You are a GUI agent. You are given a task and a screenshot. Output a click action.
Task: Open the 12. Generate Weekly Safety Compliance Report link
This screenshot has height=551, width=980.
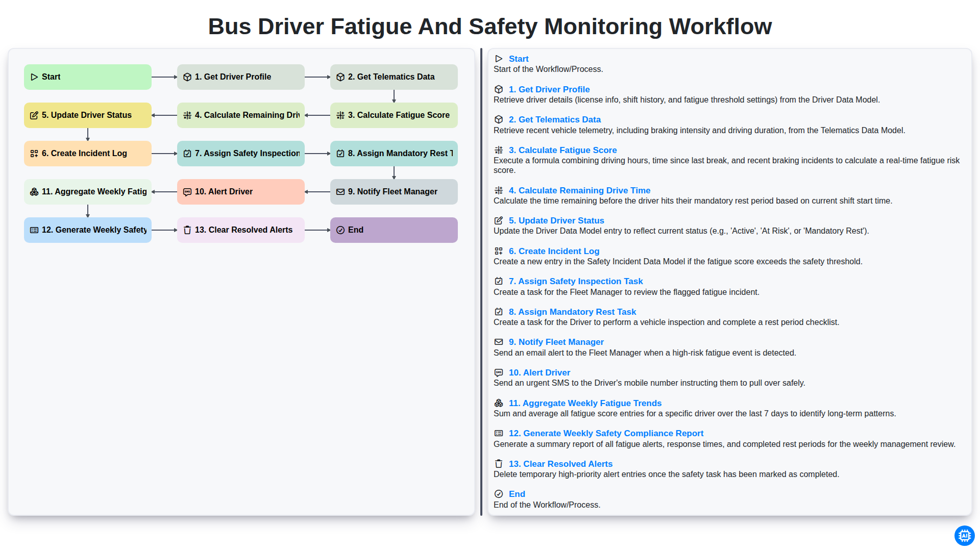click(606, 433)
